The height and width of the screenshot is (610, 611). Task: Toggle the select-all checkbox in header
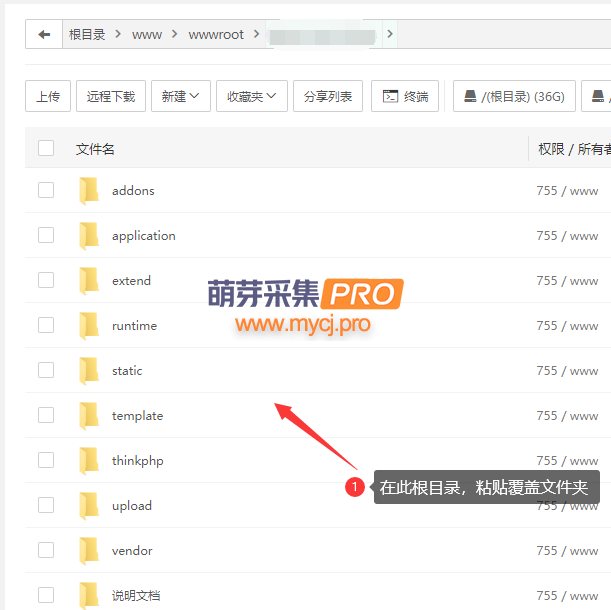pyautogui.click(x=46, y=148)
